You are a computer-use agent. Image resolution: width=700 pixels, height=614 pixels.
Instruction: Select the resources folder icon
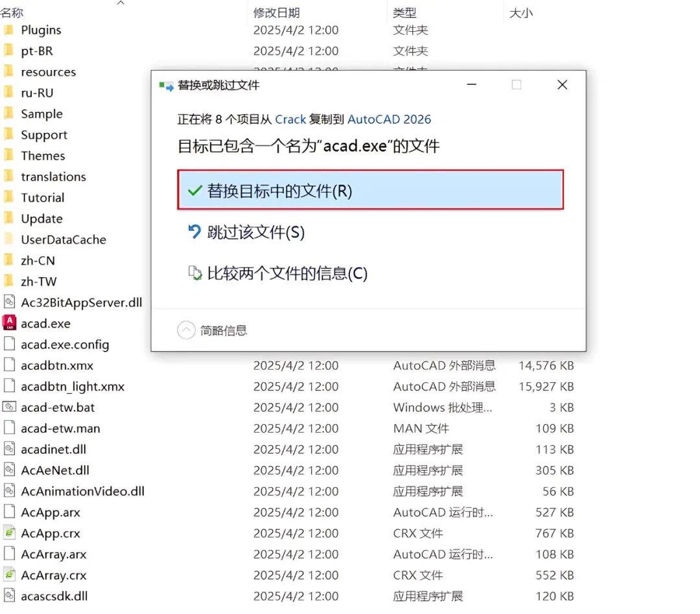[x=9, y=71]
